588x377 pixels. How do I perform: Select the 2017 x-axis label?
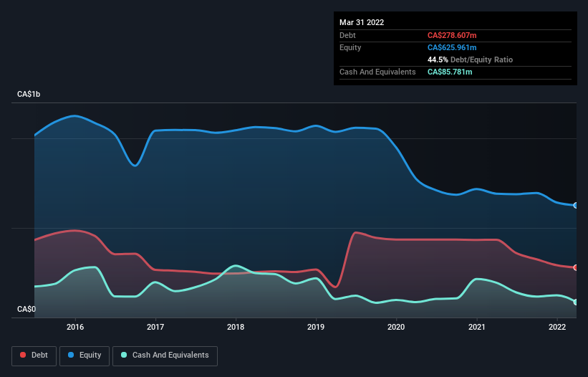pos(155,327)
